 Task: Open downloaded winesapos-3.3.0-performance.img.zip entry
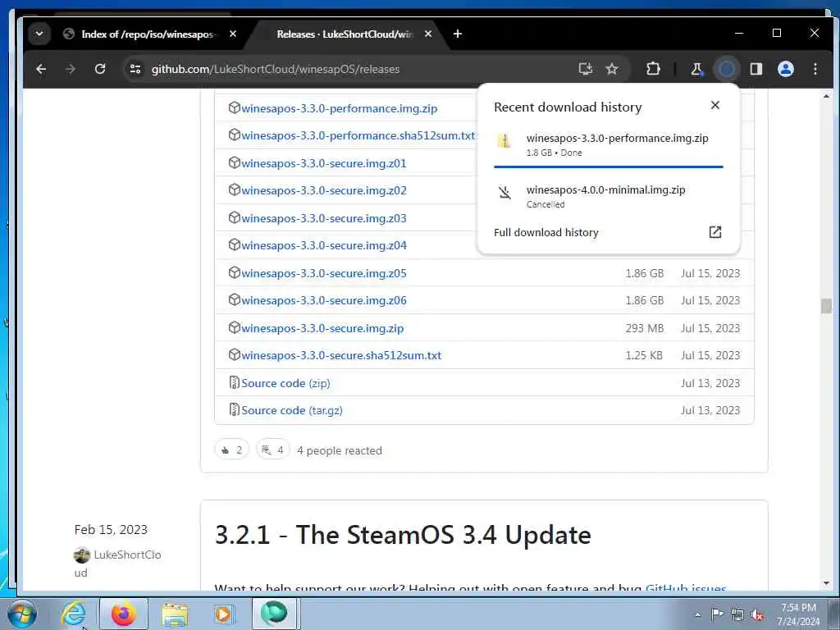tap(609, 145)
